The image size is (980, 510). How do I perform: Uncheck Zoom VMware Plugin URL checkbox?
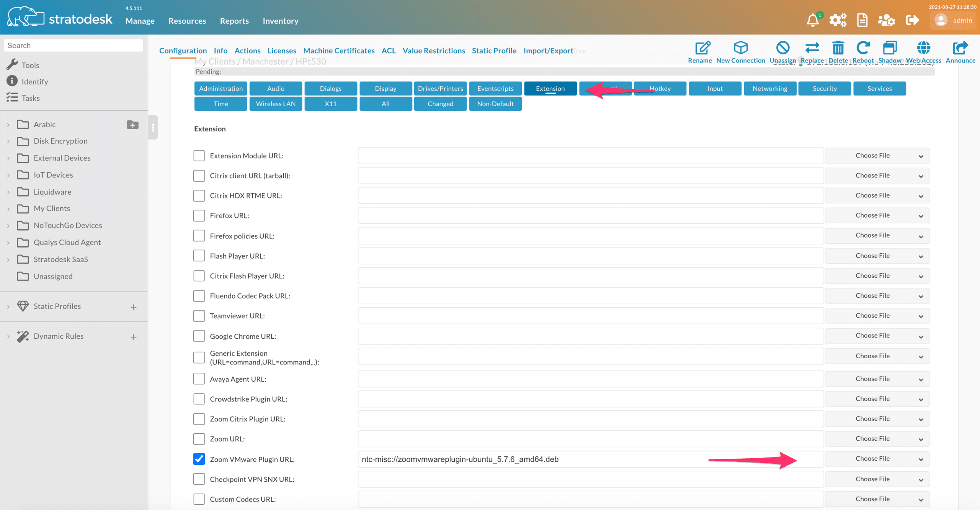coord(199,459)
